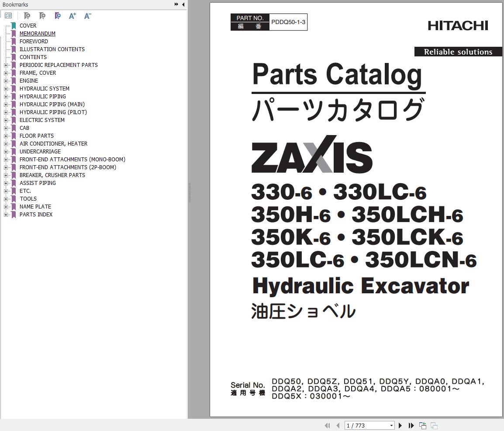Decrease bookmark text size with A-
Image resolution: width=504 pixels, height=431 pixels.
(87, 15)
